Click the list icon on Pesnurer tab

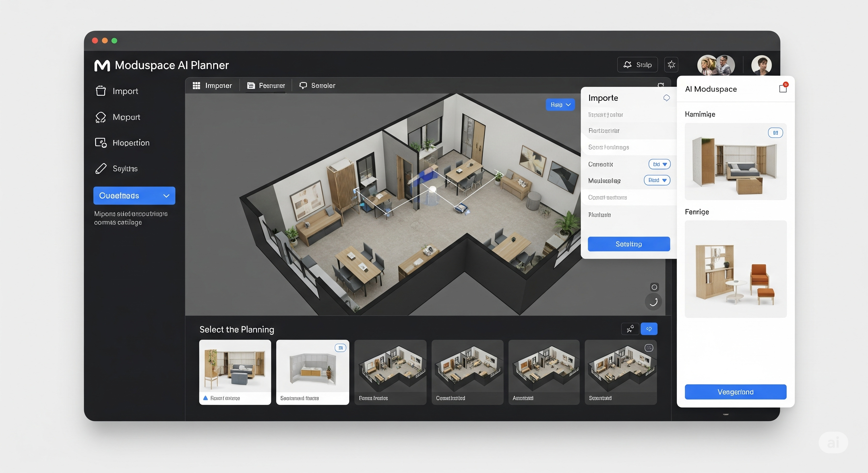tap(251, 86)
